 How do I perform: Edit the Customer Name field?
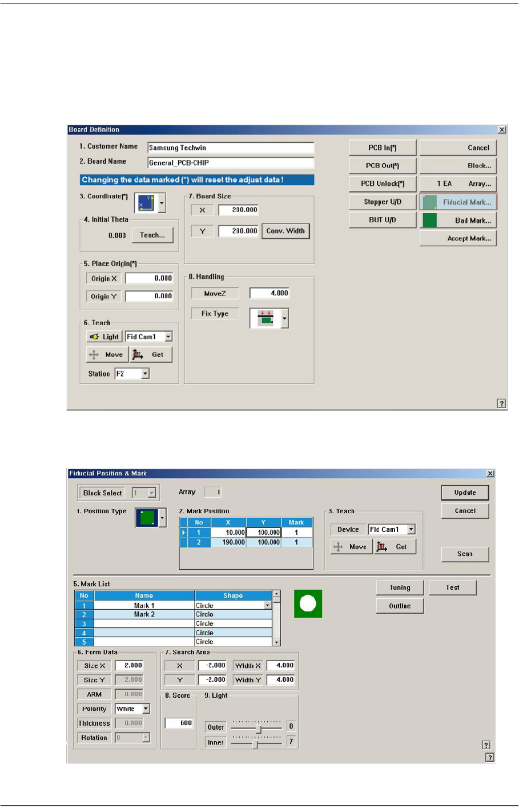point(231,147)
